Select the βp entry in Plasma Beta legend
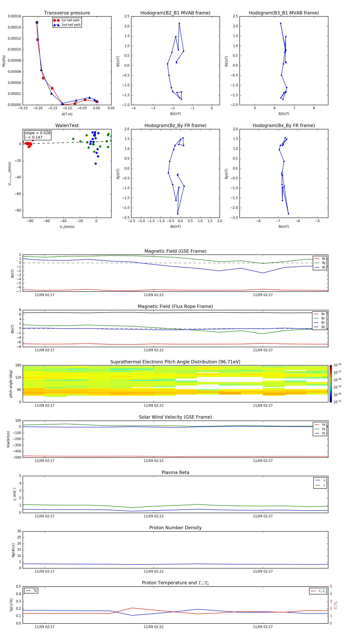 point(320,480)
